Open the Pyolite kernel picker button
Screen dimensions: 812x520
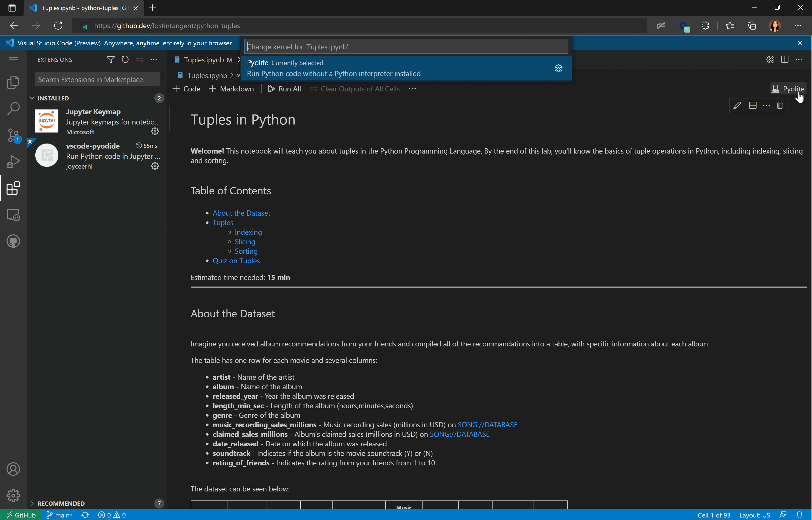[x=788, y=89]
